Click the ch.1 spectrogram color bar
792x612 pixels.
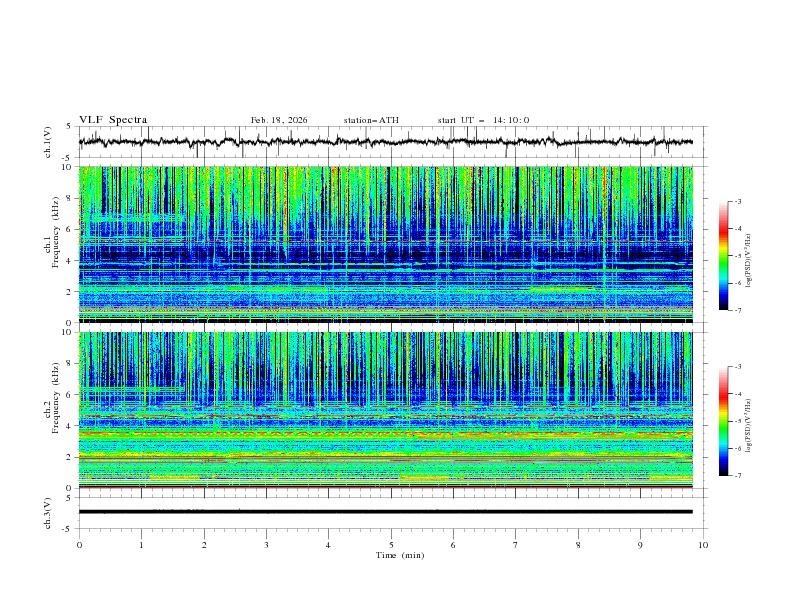[x=724, y=256]
